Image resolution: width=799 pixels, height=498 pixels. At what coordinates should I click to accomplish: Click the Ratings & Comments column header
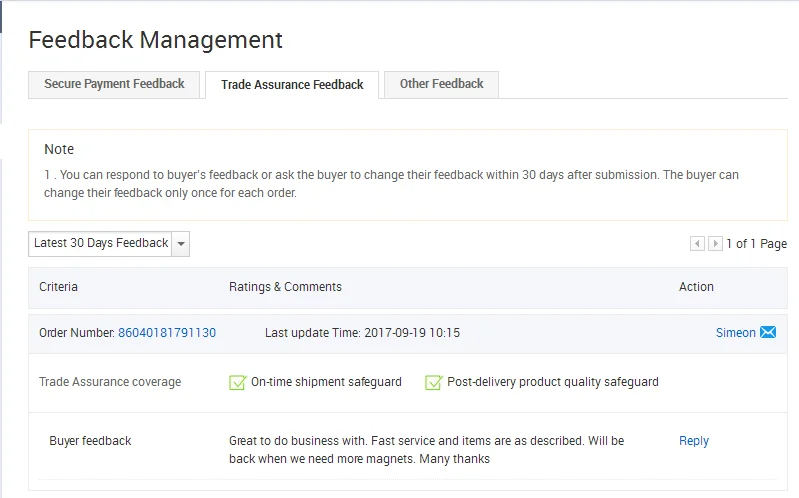(285, 287)
